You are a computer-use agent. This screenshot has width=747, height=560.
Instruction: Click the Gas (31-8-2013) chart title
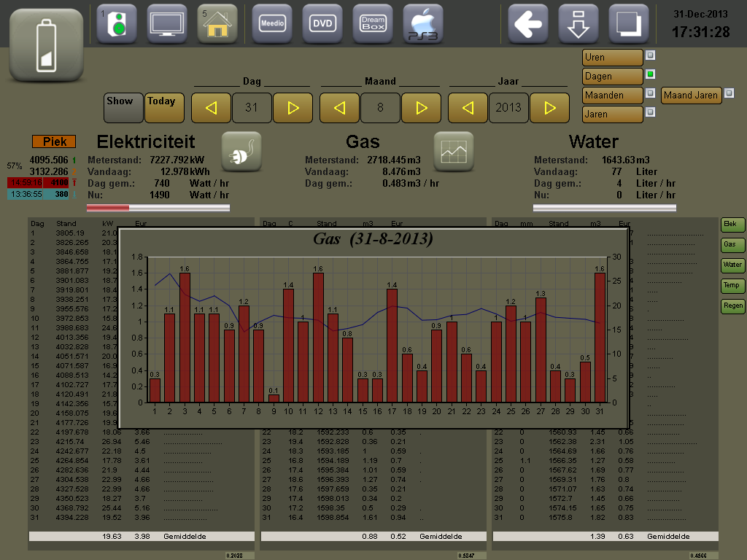[373, 238]
